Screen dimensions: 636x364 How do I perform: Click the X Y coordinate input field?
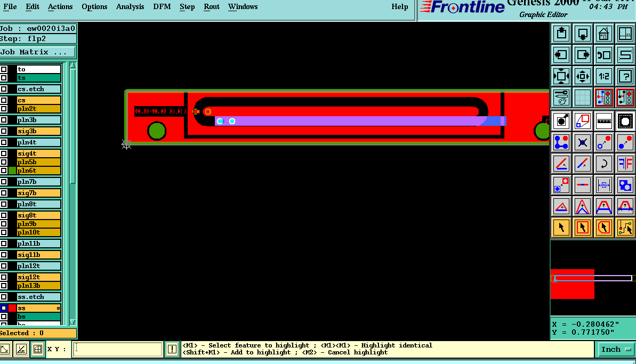(118, 349)
